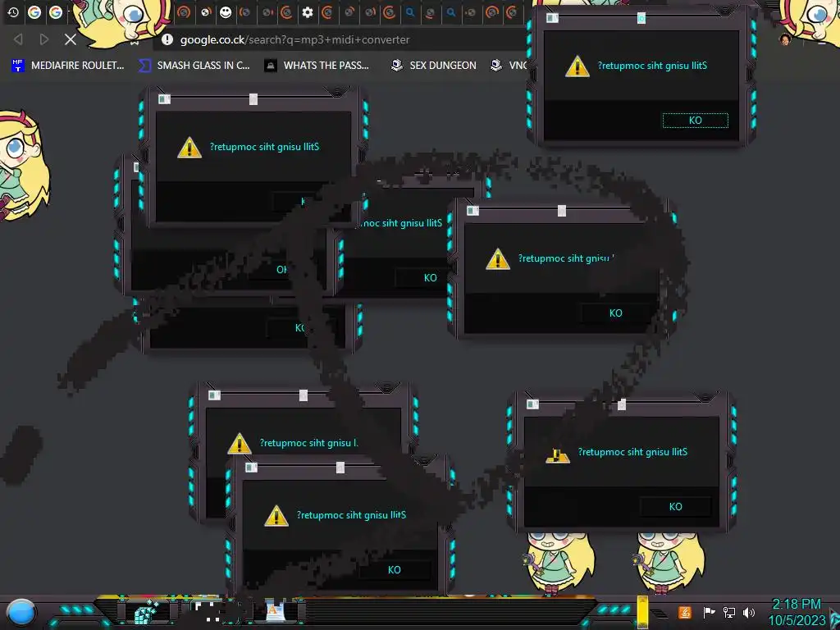Viewport: 840px width, 630px height.
Task: Click the title-bar icon of middle-right dialog
Action: tap(472, 211)
